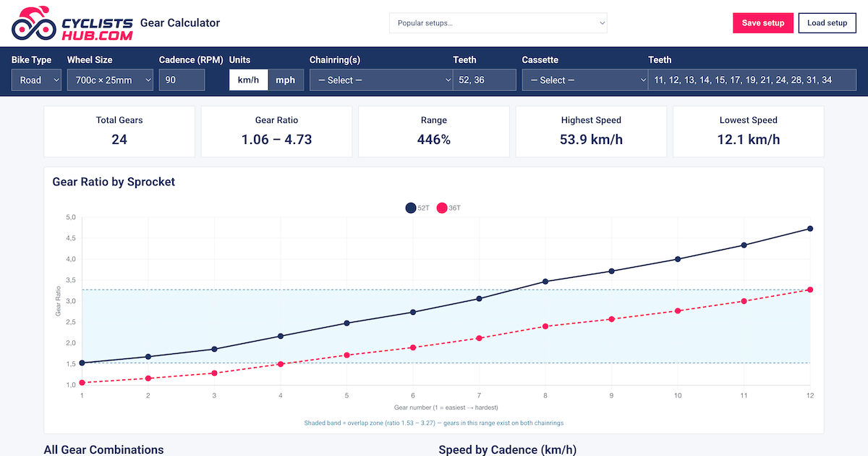Click the 36T data point at gear 1
The height and width of the screenshot is (456, 868).
82,382
